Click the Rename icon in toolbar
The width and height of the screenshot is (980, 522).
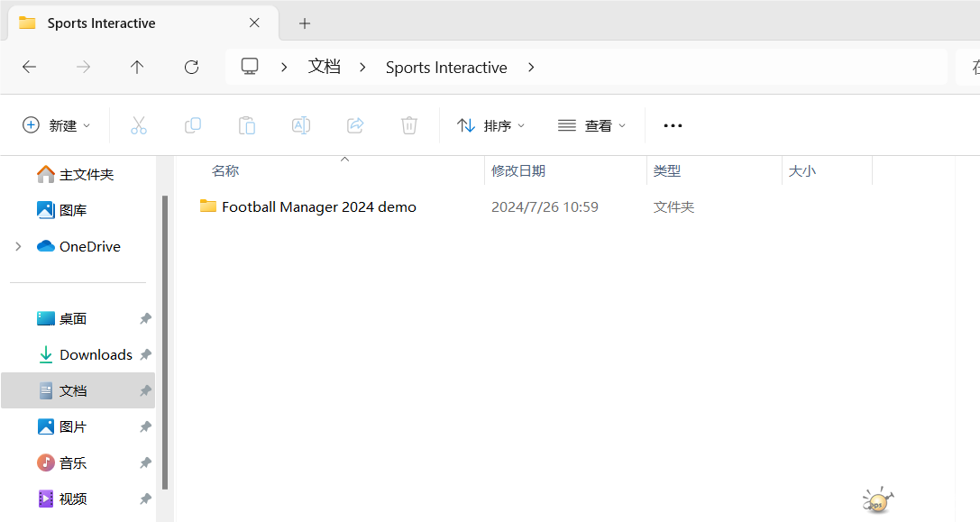300,125
